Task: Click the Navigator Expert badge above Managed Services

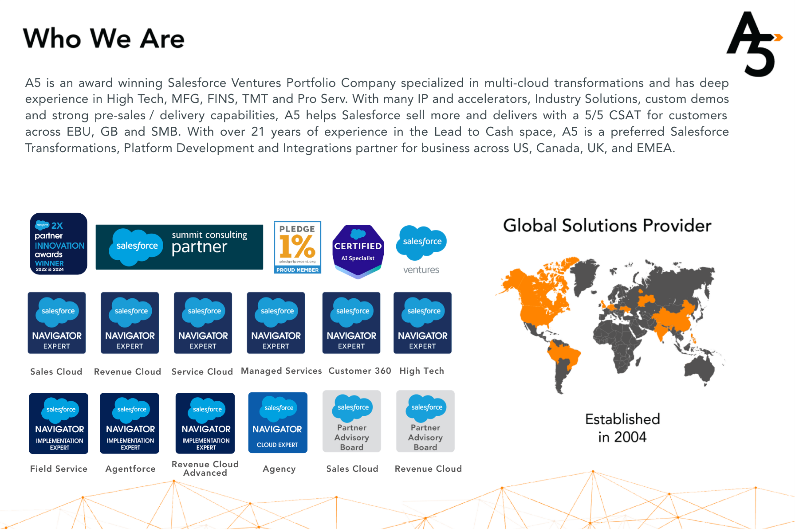Action: 276,323
